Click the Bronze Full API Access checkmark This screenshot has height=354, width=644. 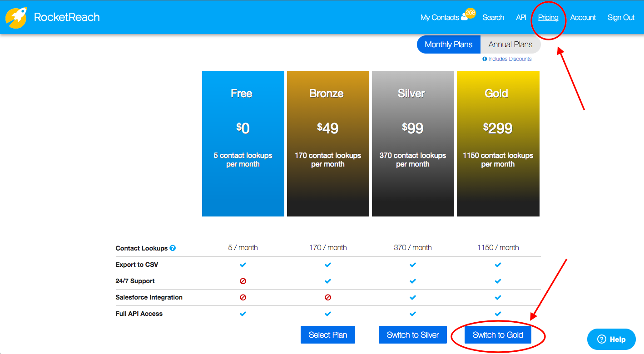328,314
